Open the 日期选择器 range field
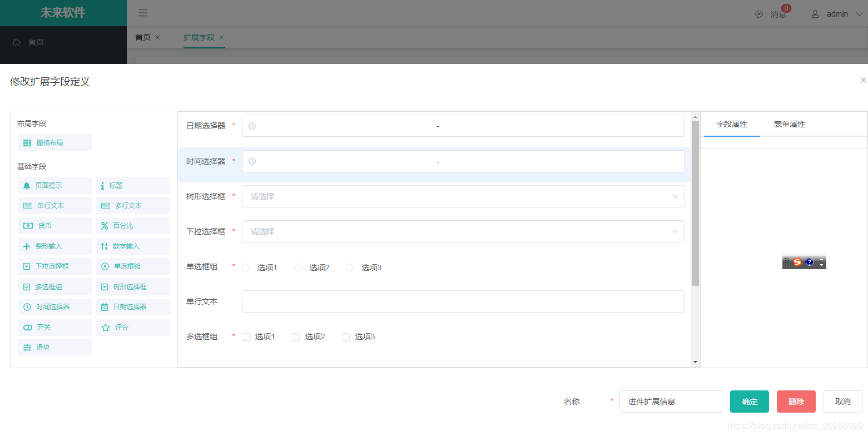 463,126
